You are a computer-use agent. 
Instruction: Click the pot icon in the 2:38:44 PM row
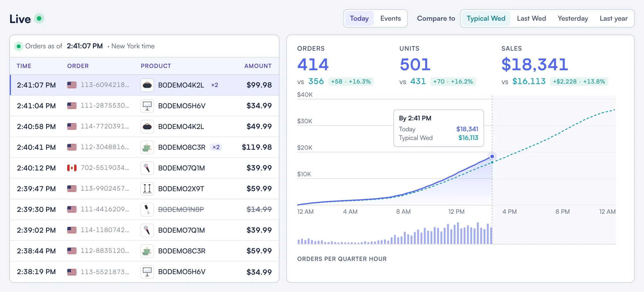tap(147, 251)
